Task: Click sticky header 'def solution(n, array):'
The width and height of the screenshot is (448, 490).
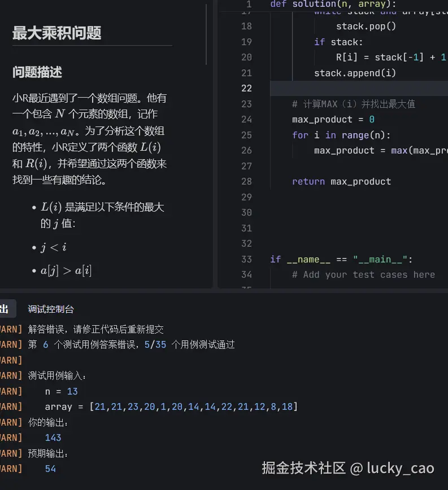Action: tap(333, 4)
